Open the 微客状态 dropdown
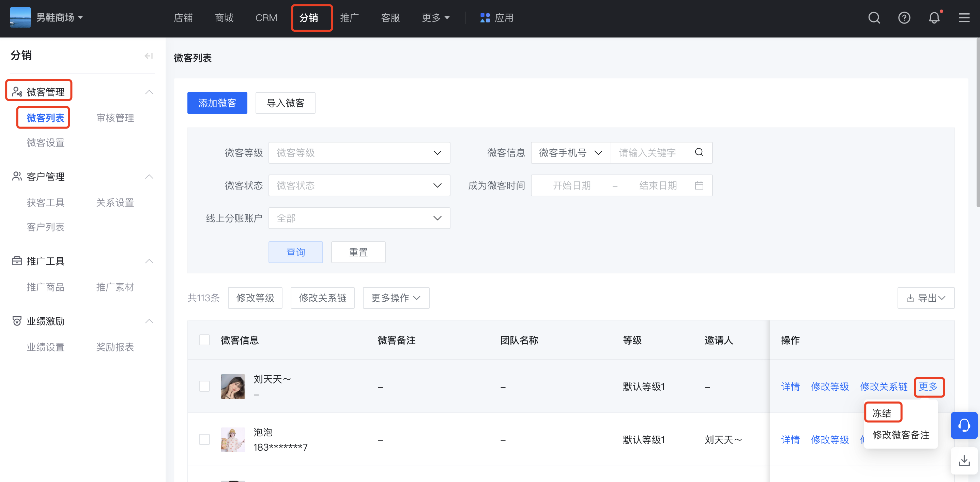The width and height of the screenshot is (980, 482). click(x=359, y=185)
